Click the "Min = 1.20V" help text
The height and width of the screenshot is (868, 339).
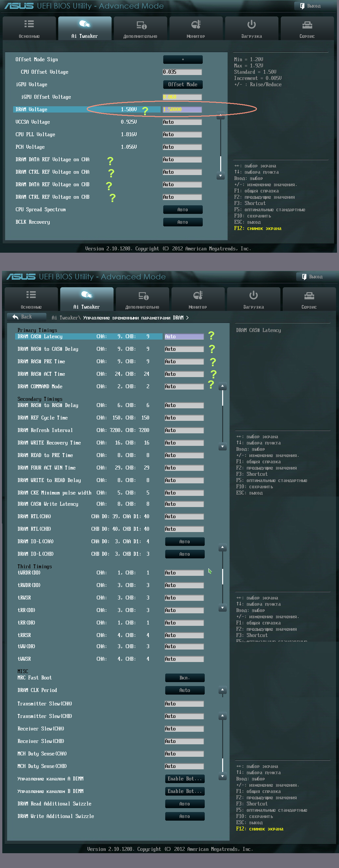click(x=249, y=59)
